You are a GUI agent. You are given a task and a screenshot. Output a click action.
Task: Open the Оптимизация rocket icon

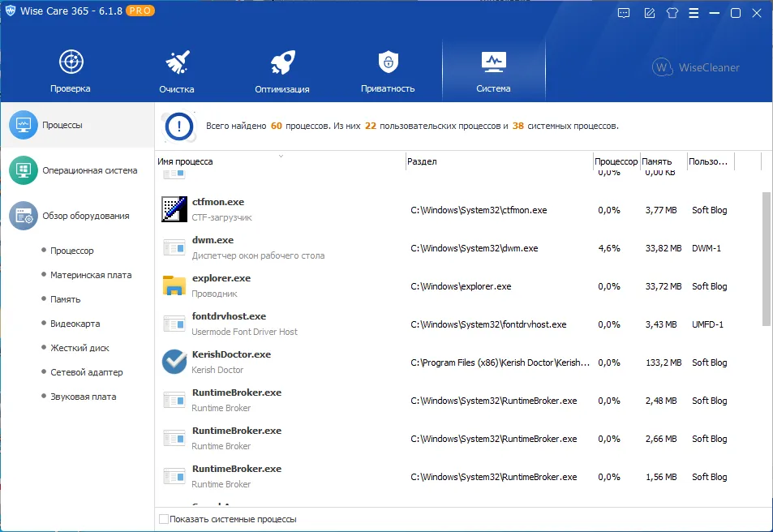pyautogui.click(x=282, y=62)
